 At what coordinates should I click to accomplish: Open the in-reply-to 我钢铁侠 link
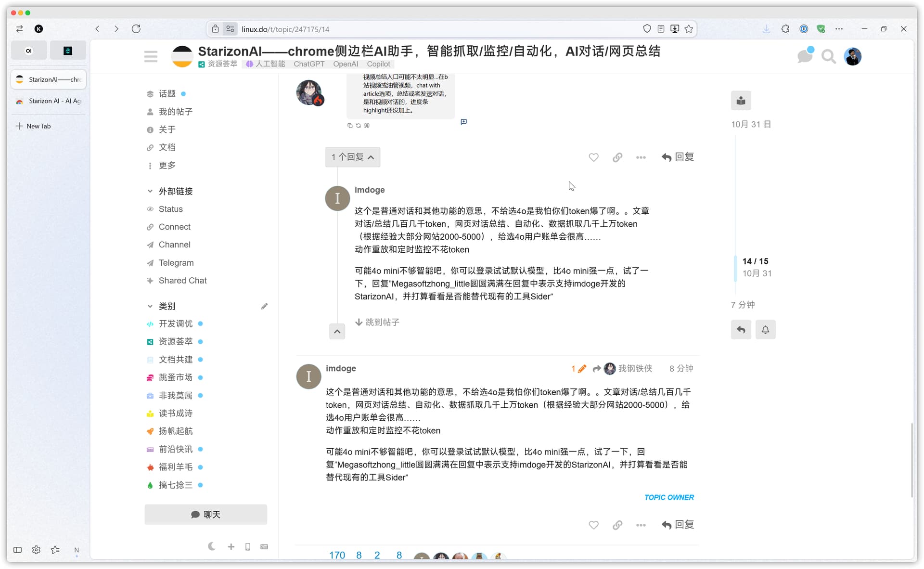pyautogui.click(x=622, y=369)
